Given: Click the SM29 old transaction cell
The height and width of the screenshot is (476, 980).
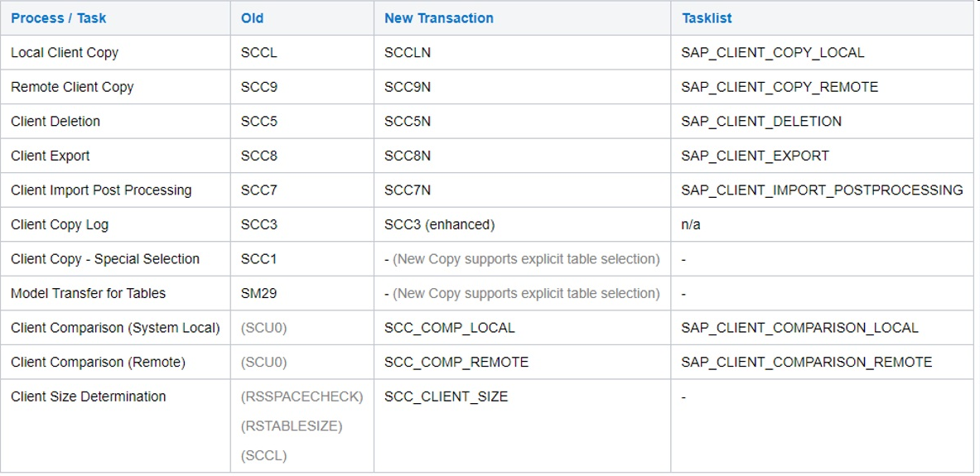Looking at the screenshot, I should tap(258, 293).
